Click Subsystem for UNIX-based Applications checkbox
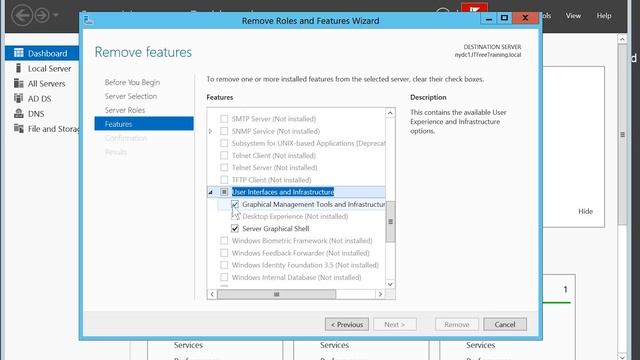Screen dimensions: 640x360 click(x=224, y=143)
